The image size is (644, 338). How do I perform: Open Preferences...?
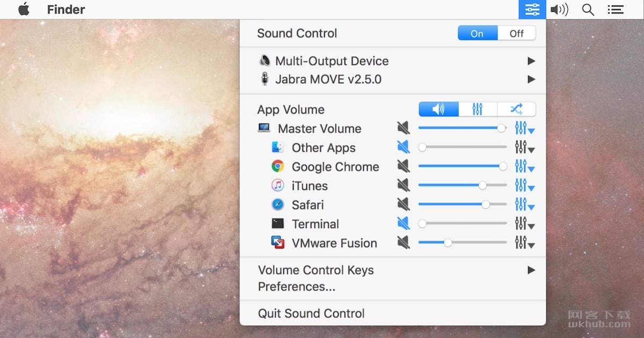click(x=297, y=287)
